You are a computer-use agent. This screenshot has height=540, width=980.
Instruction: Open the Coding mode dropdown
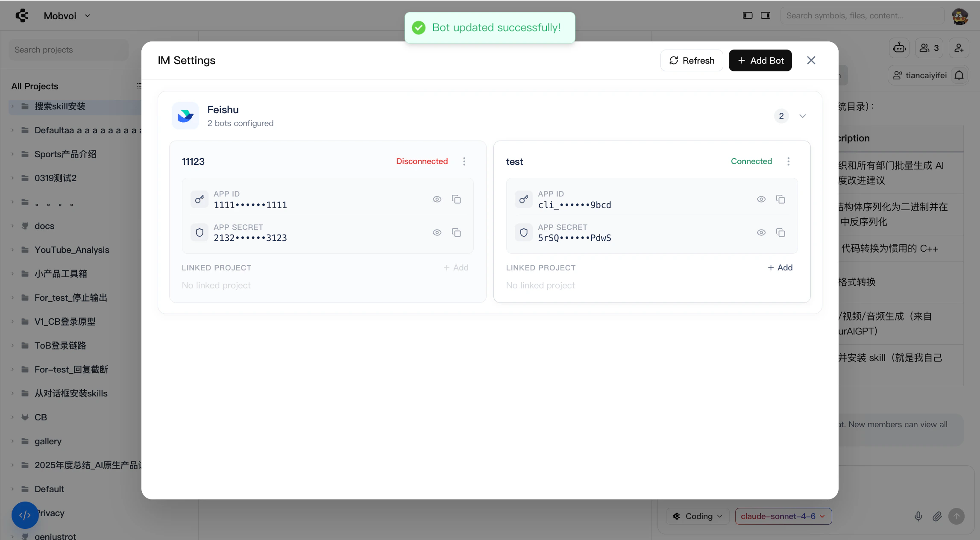(x=698, y=517)
